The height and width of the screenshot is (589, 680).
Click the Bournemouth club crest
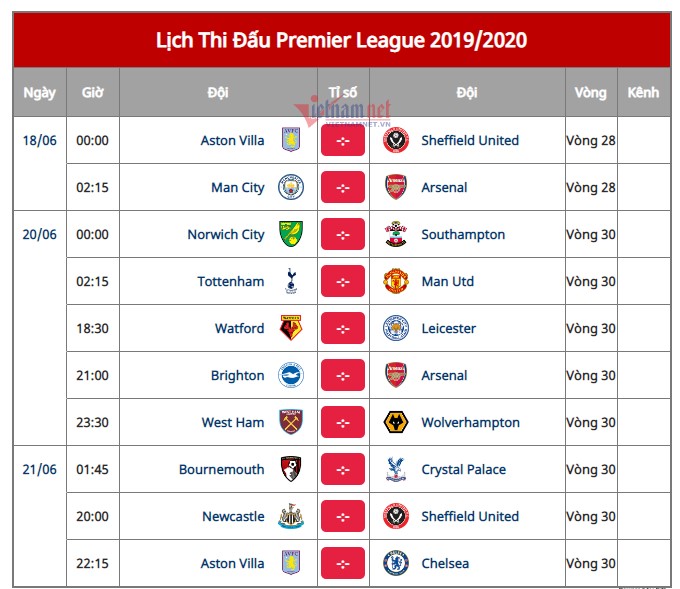[290, 469]
